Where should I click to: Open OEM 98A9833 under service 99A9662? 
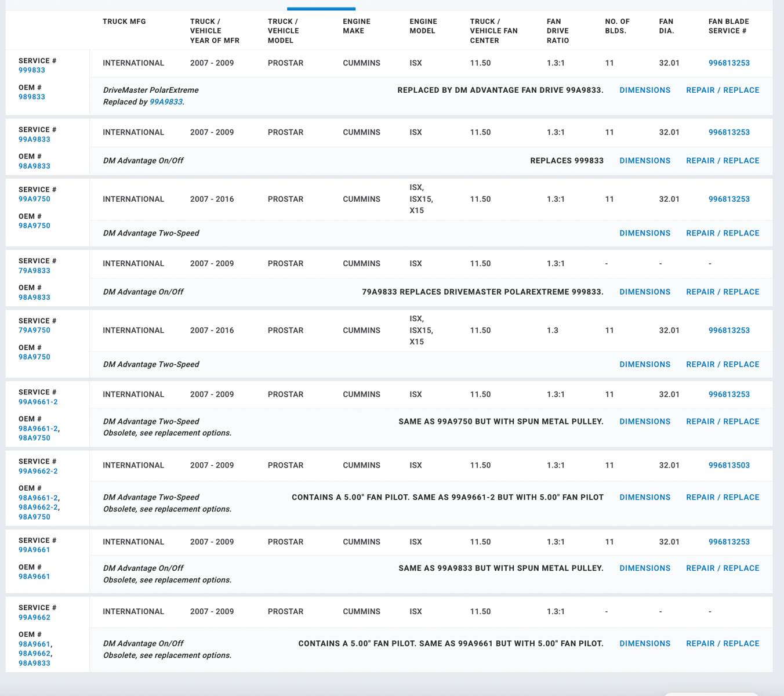(34, 663)
